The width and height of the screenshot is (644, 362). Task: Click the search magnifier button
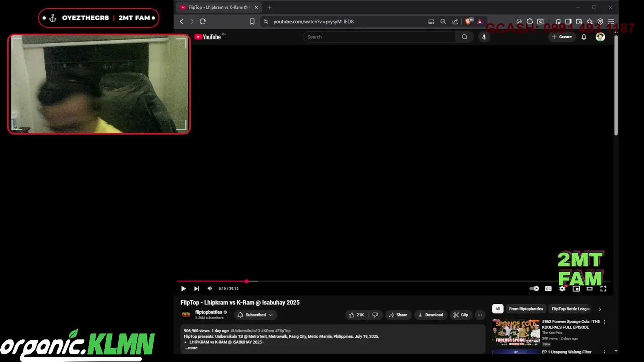point(464,37)
